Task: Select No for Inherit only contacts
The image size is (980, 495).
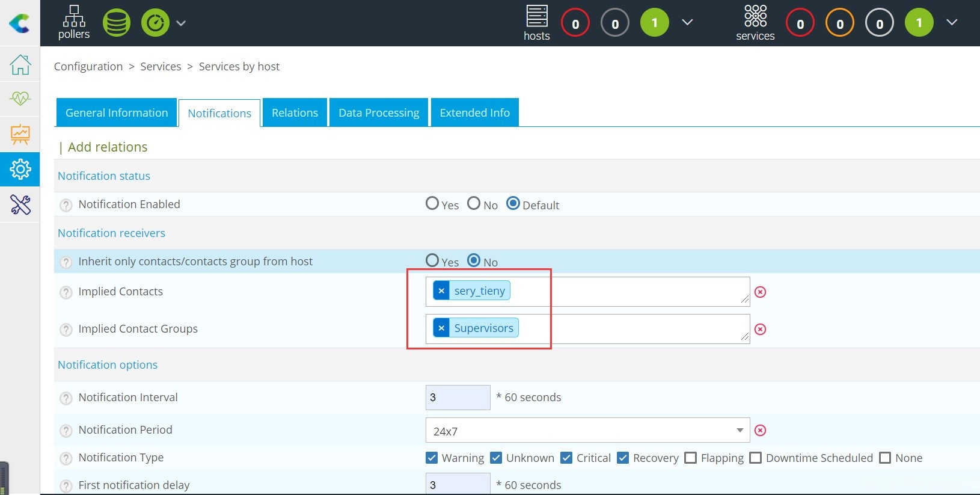Action: (x=474, y=260)
